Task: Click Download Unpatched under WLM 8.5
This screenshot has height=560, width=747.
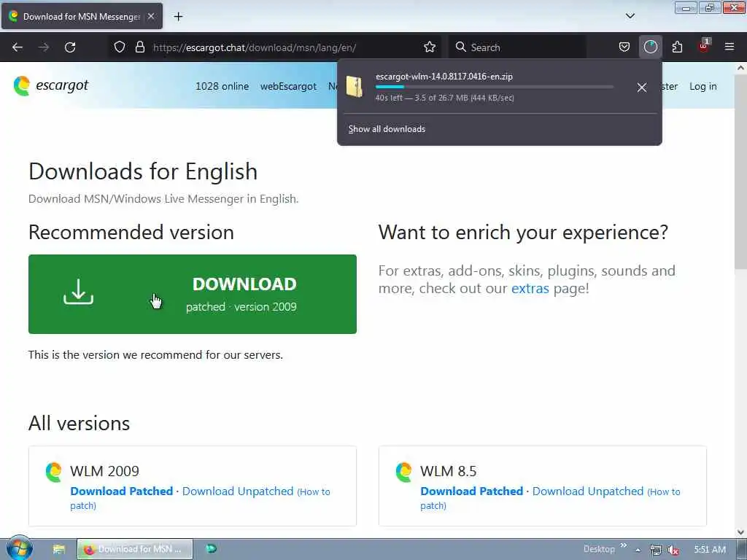Action: [x=588, y=491]
